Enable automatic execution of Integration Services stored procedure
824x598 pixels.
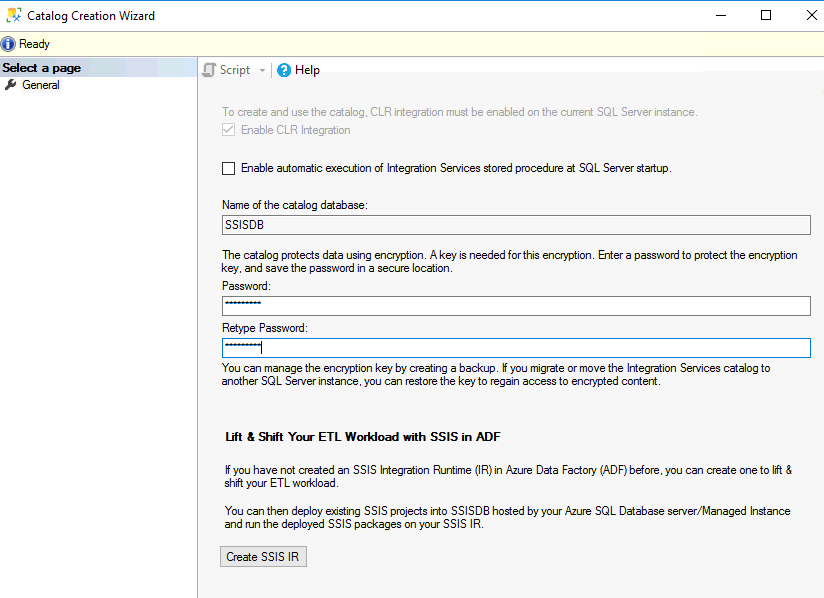click(228, 168)
